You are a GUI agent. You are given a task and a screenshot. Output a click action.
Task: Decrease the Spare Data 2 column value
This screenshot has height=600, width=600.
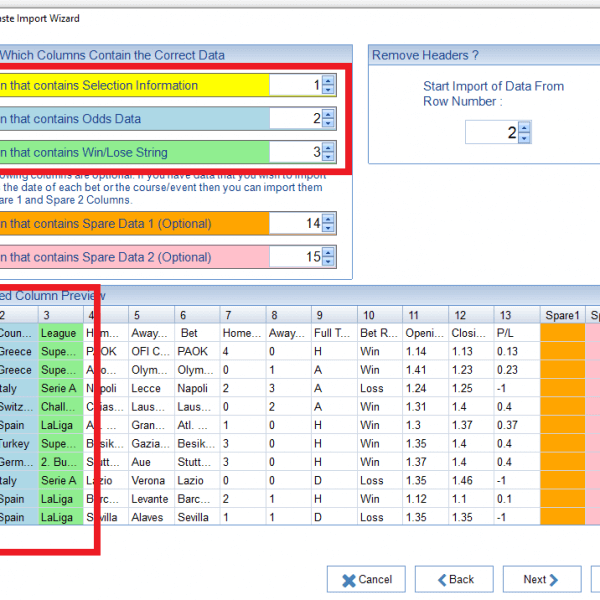[328, 262]
